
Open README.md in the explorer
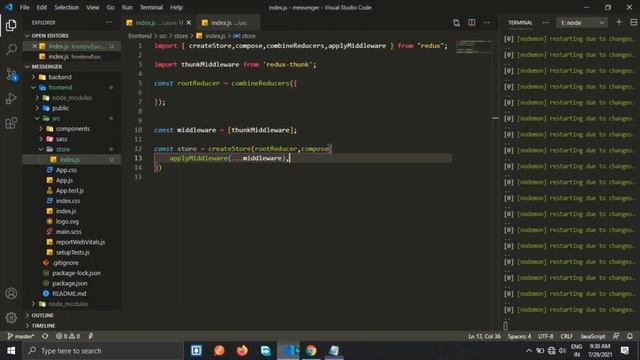pos(69,293)
